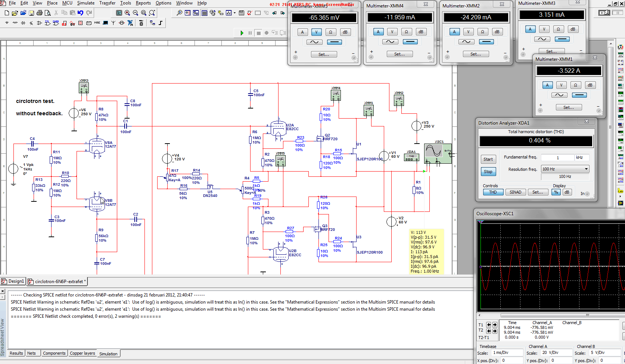Move oscilloscope cursor T2 left
Image resolution: width=625 pixels, height=364 pixels.
coord(488,331)
